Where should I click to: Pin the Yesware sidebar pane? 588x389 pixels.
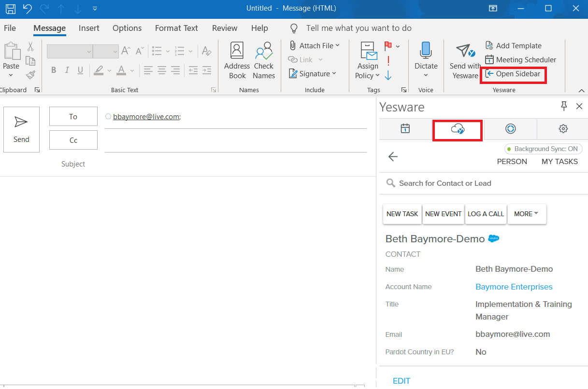point(564,106)
